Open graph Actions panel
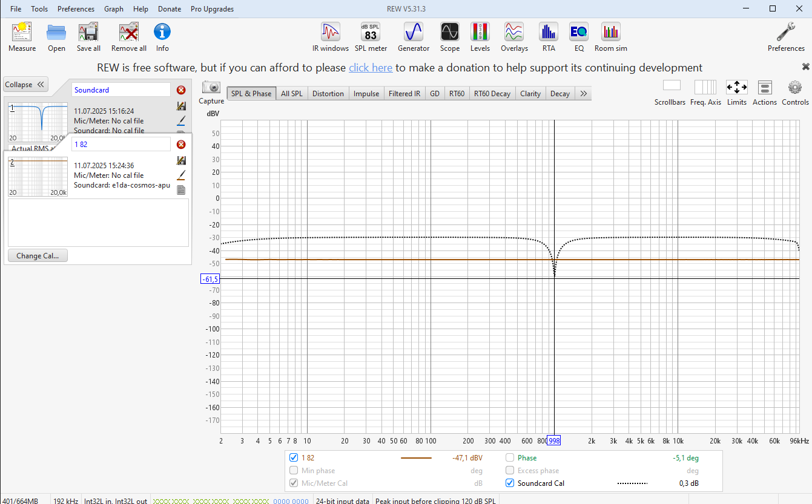 tap(765, 93)
